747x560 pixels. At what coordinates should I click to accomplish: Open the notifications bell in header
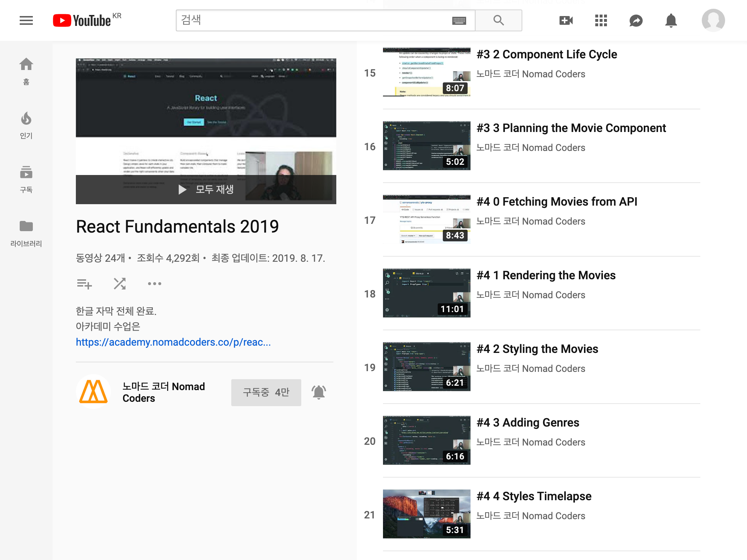[x=671, y=20]
